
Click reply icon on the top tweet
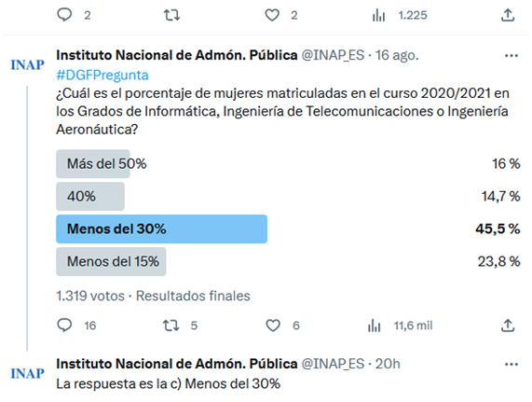pos(64,15)
